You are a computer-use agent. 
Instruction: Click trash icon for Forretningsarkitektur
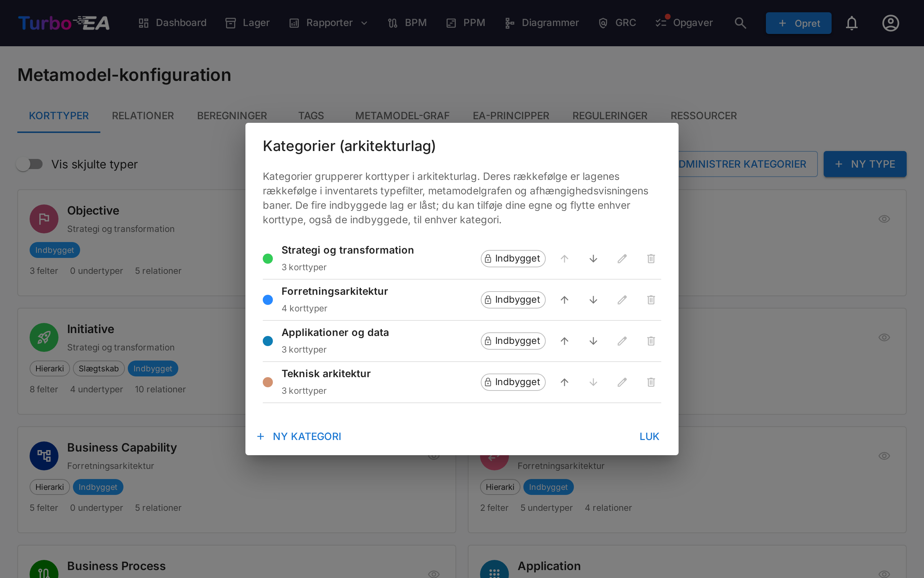tap(651, 300)
